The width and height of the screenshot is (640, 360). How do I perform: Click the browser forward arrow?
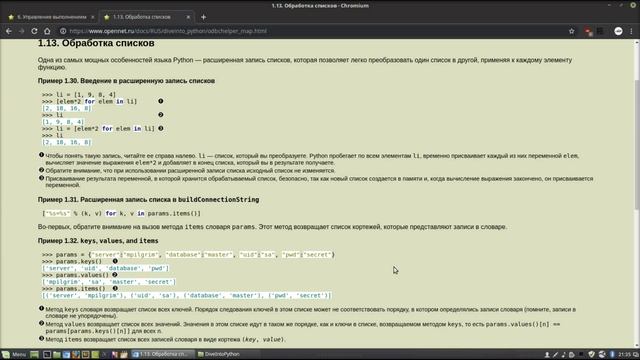pos(21,31)
